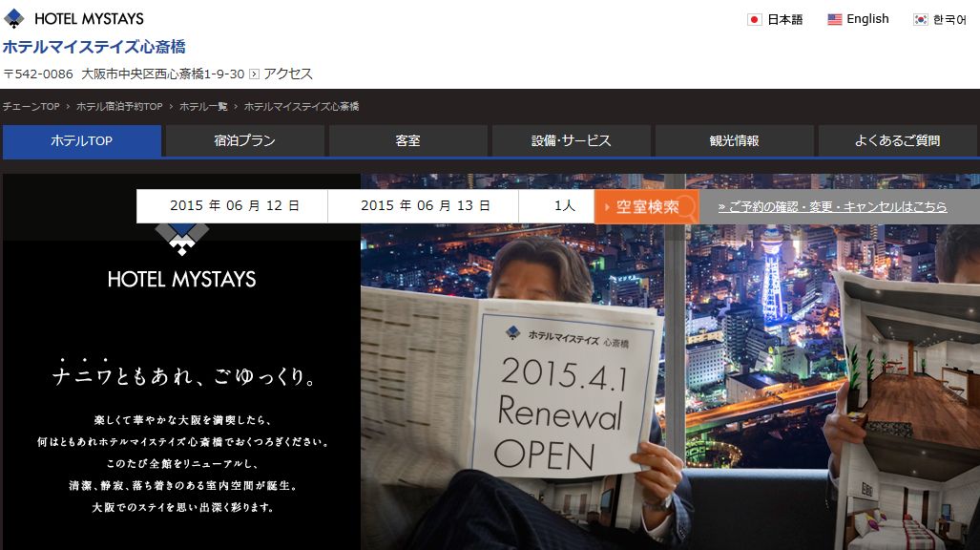Click the ホテルマイステイズ心斎橋 hotel title
The image size is (980, 550).
click(94, 47)
